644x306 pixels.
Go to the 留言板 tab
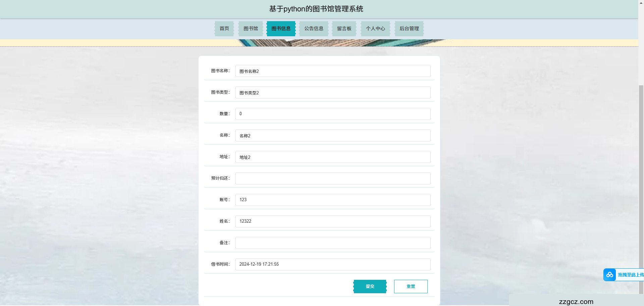point(344,29)
